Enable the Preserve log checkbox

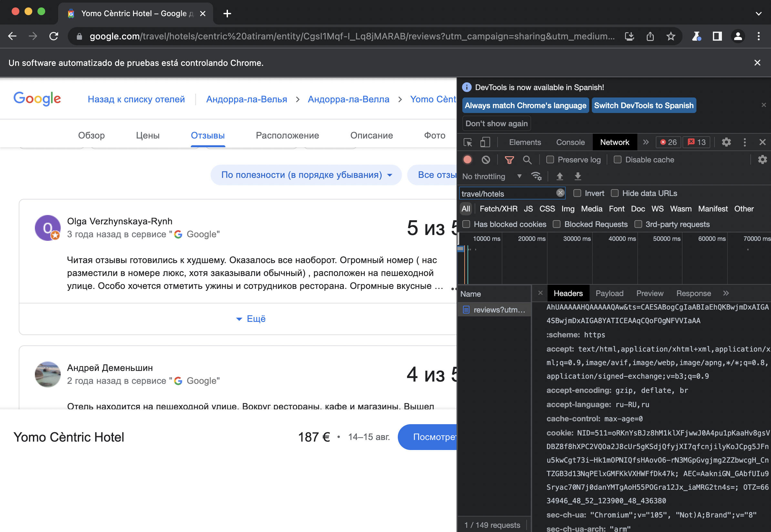pyautogui.click(x=550, y=160)
